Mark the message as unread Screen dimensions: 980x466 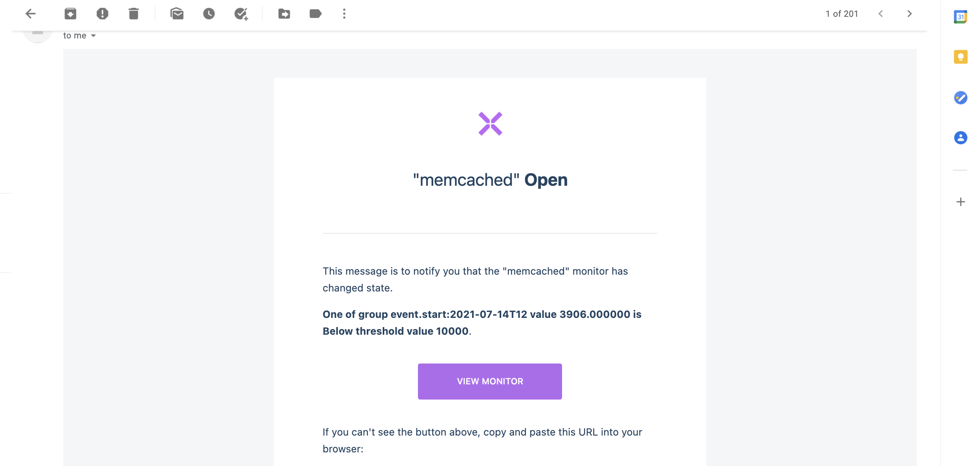(x=177, y=14)
